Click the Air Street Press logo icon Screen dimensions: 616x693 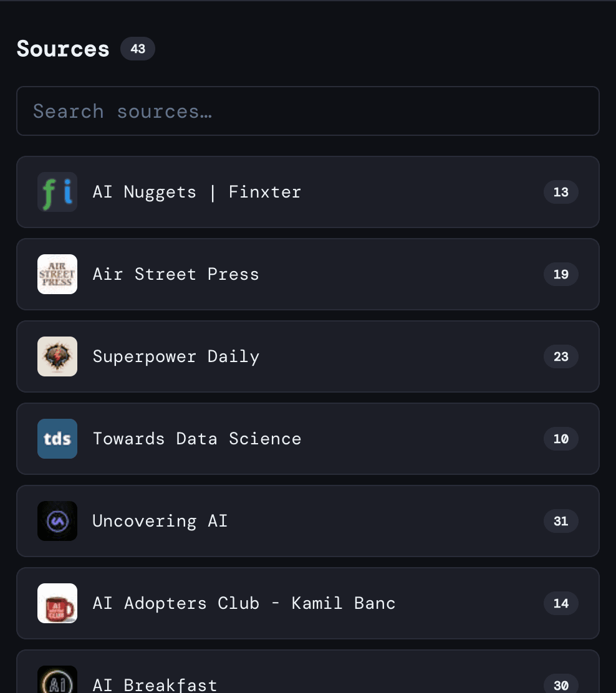57,274
